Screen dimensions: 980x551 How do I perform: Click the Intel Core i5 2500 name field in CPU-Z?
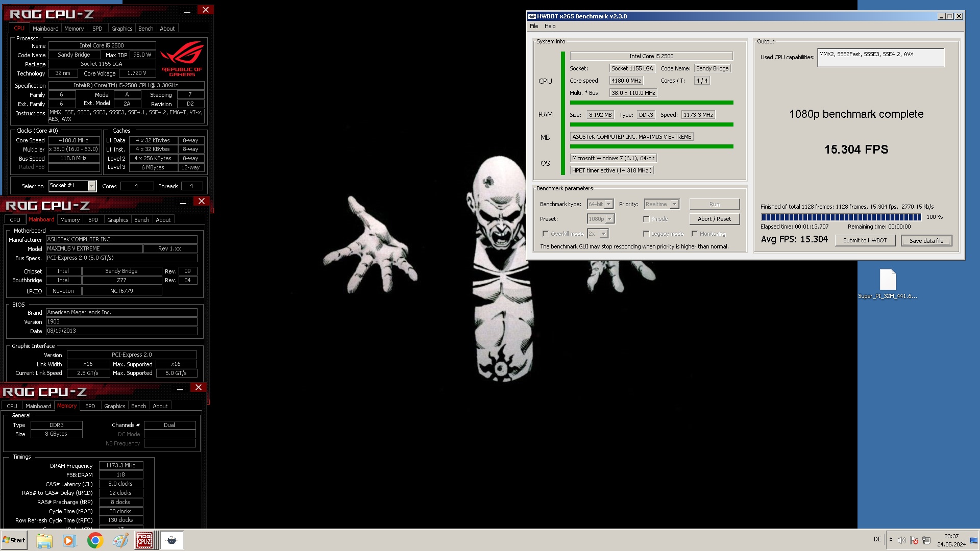click(x=102, y=45)
